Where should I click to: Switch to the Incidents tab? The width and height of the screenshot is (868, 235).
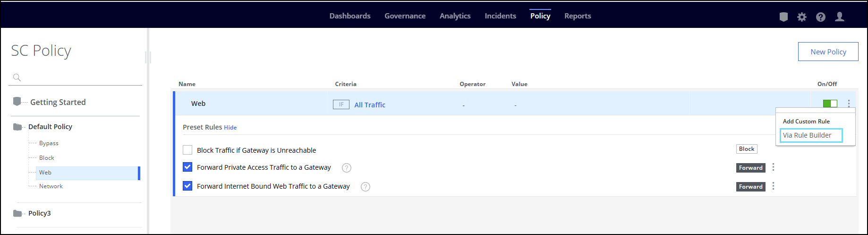500,16
